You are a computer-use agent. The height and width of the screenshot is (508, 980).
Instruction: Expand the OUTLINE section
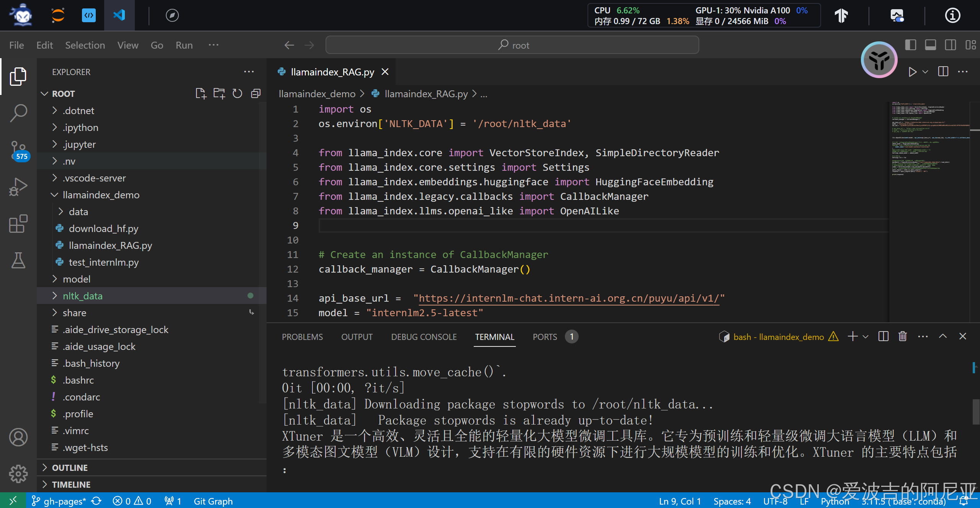(x=70, y=468)
